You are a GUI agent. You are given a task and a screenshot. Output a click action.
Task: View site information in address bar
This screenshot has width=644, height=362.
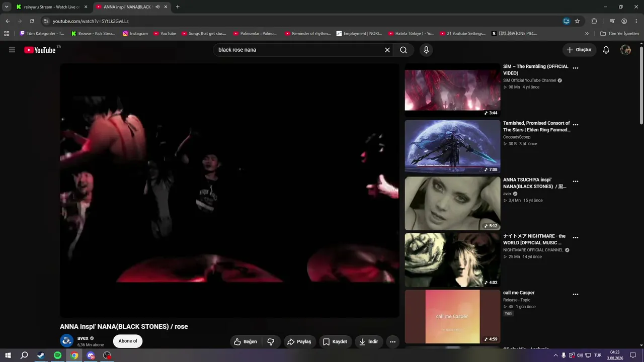46,21
